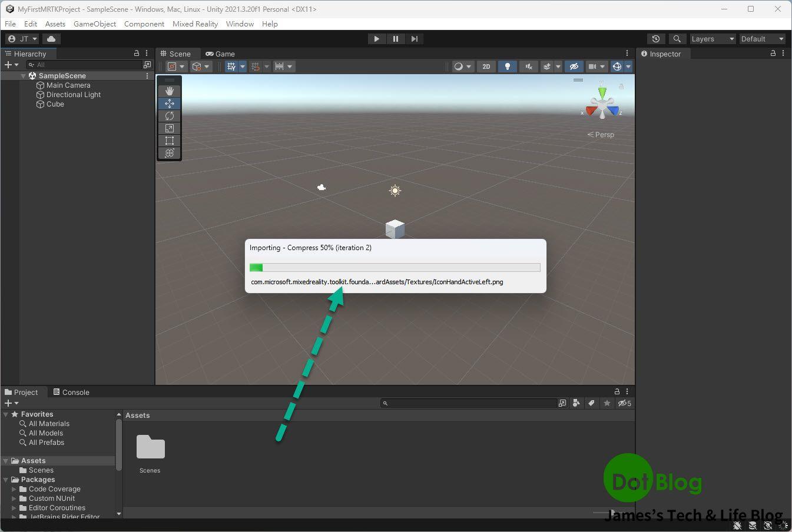Open the JT account dropdown
Screen dimensions: 792x532
click(22, 39)
